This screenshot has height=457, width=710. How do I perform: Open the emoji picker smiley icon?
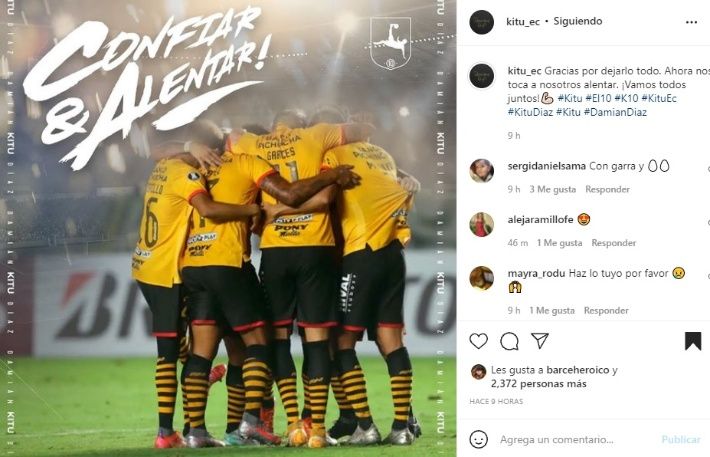tap(479, 439)
